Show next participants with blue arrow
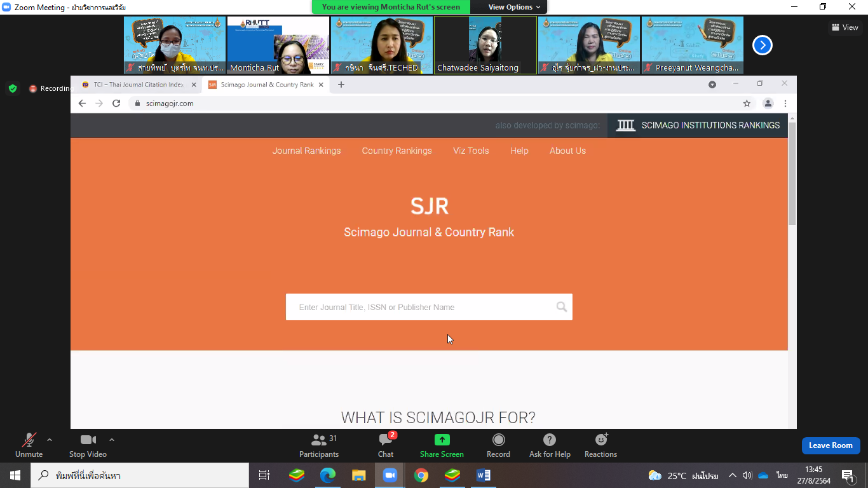This screenshot has width=868, height=488. [x=762, y=45]
